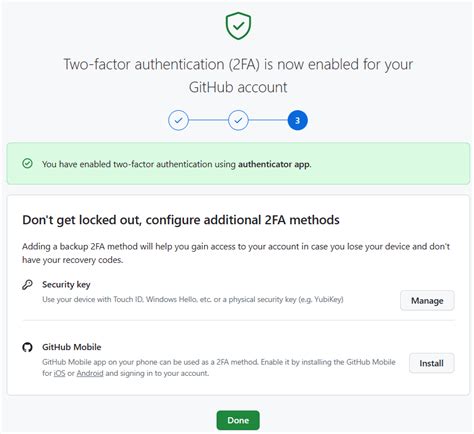Finish setup with the Done button
The height and width of the screenshot is (434, 474).
(x=238, y=420)
